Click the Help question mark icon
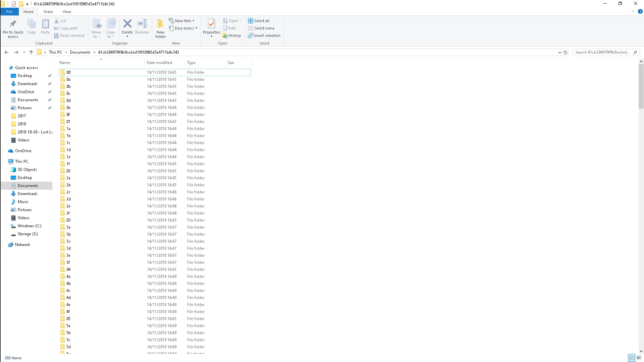Screen dimensions: 644x362 click(640, 11)
